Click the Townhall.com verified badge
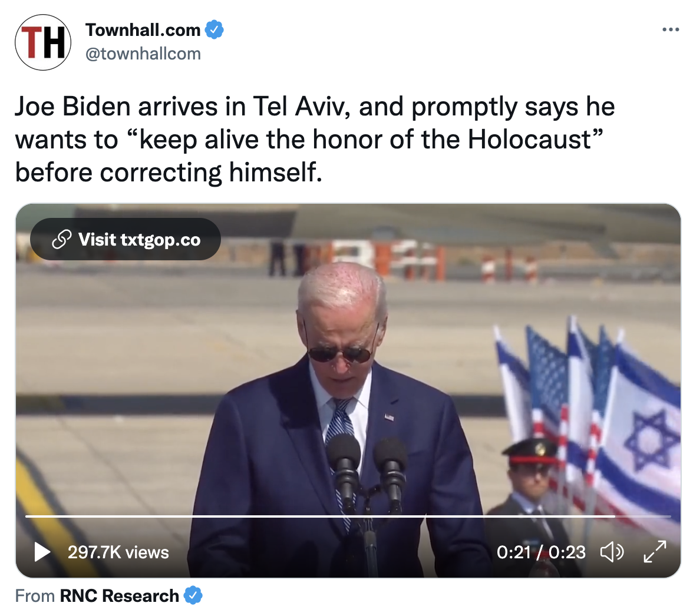693x616 pixels. [214, 30]
